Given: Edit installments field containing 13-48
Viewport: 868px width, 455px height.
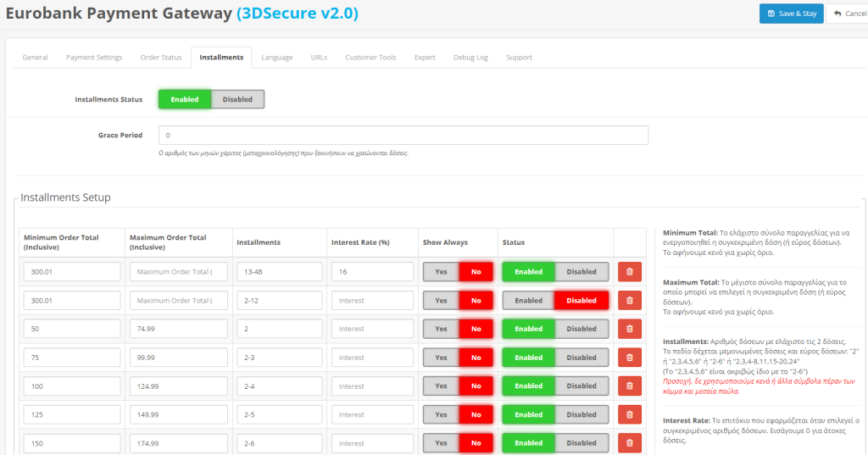Looking at the screenshot, I should point(280,272).
